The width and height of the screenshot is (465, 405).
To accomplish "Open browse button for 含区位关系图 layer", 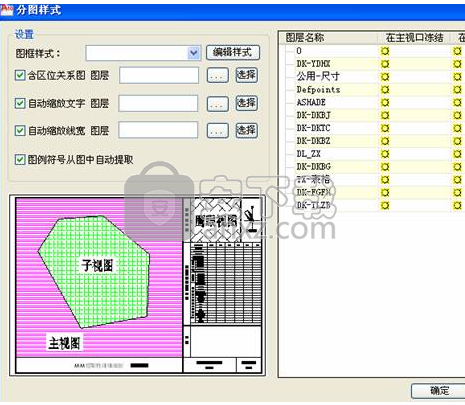I will click(218, 75).
